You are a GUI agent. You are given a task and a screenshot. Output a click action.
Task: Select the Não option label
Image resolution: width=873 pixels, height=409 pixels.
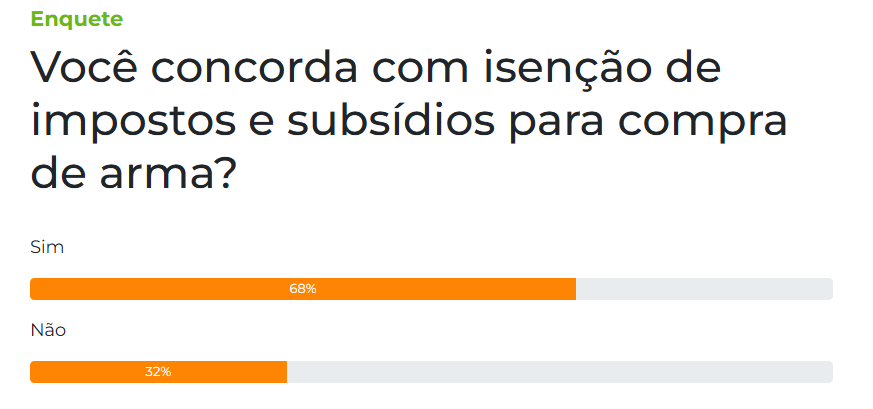pos(48,330)
